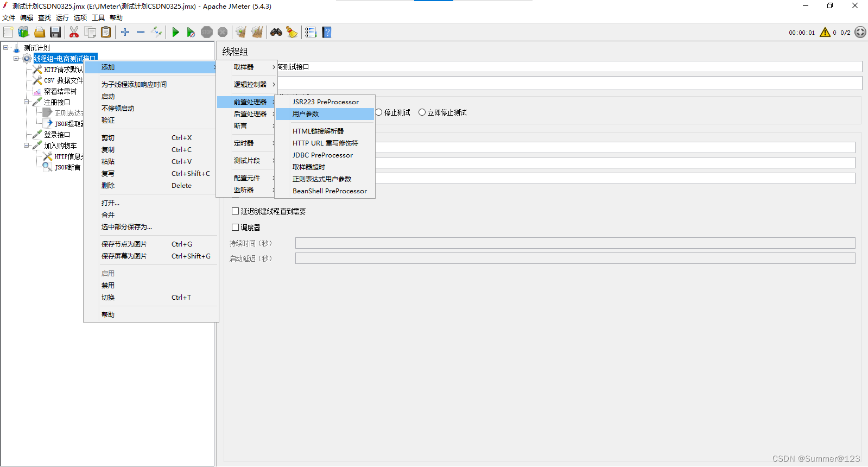Collapse the 测试计划 tree root
868x467 pixels.
point(6,48)
